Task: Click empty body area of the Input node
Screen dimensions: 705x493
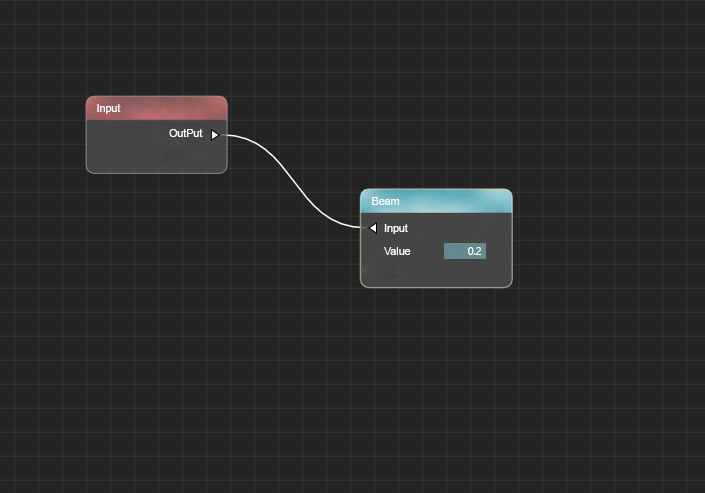Action: (150, 155)
